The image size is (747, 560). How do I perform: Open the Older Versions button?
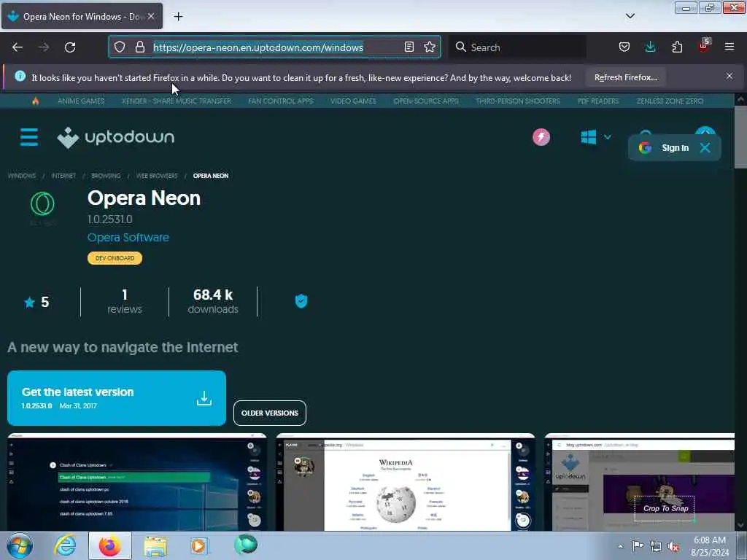[x=270, y=413]
